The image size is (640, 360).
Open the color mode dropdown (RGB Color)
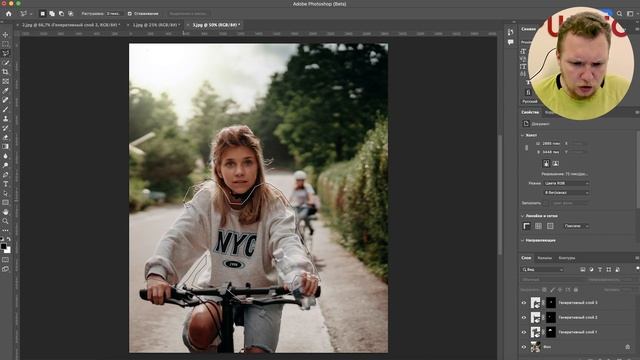pyautogui.click(x=566, y=183)
